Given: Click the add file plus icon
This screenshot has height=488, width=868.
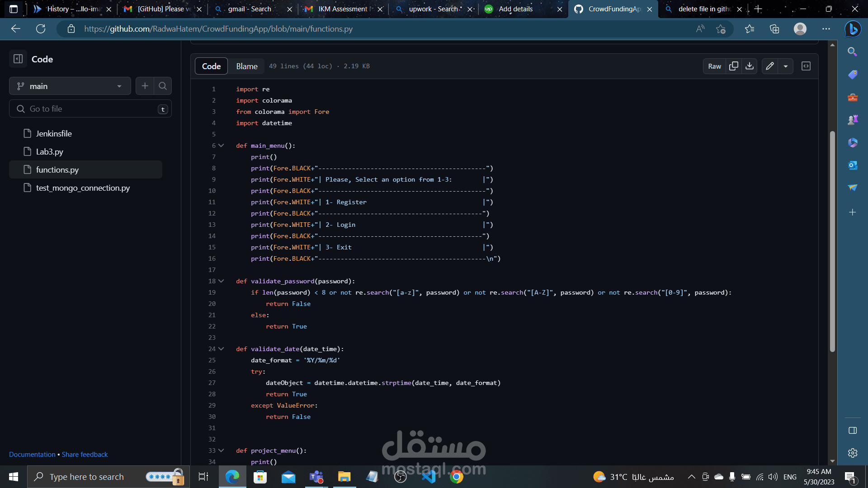Looking at the screenshot, I should click(x=145, y=86).
